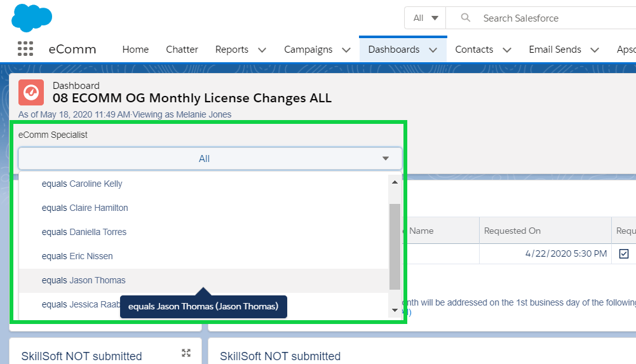Go to the Chatter tab
The width and height of the screenshot is (636, 364).
click(182, 50)
